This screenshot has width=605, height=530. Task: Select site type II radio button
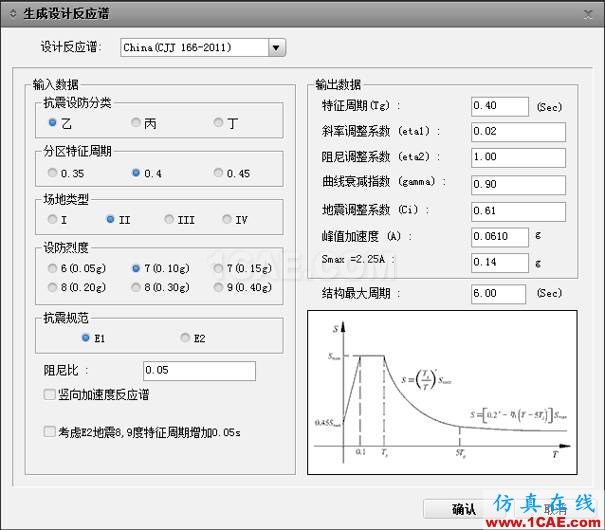tap(110, 219)
